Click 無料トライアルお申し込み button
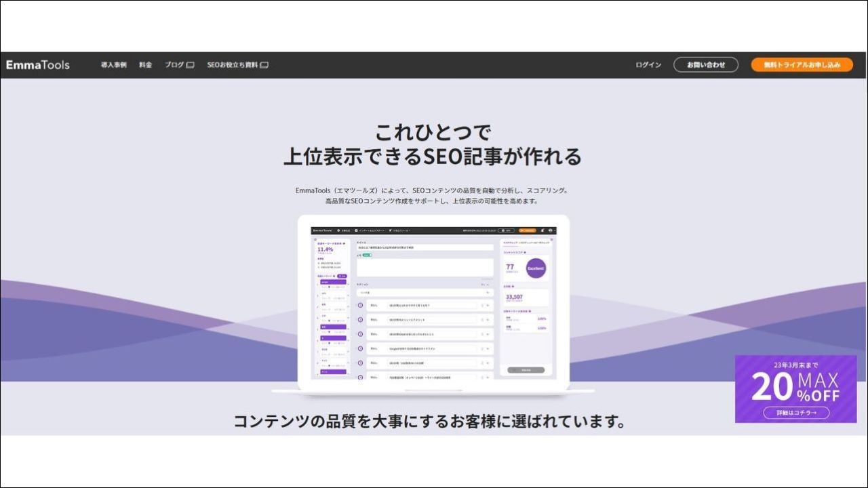 [802, 65]
